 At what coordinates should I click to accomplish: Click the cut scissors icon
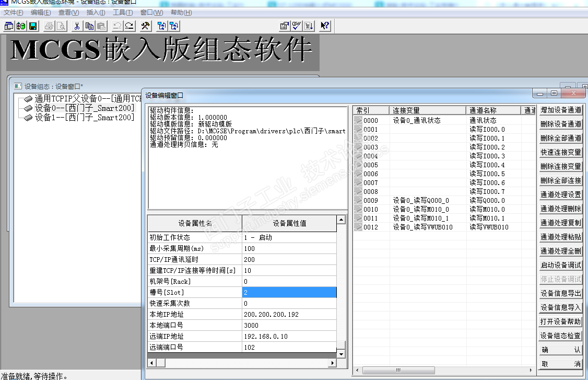point(77,26)
